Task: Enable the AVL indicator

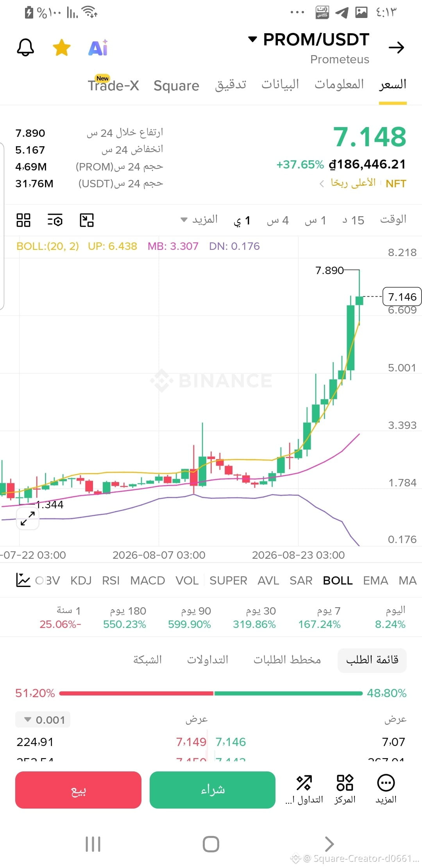Action: [268, 581]
